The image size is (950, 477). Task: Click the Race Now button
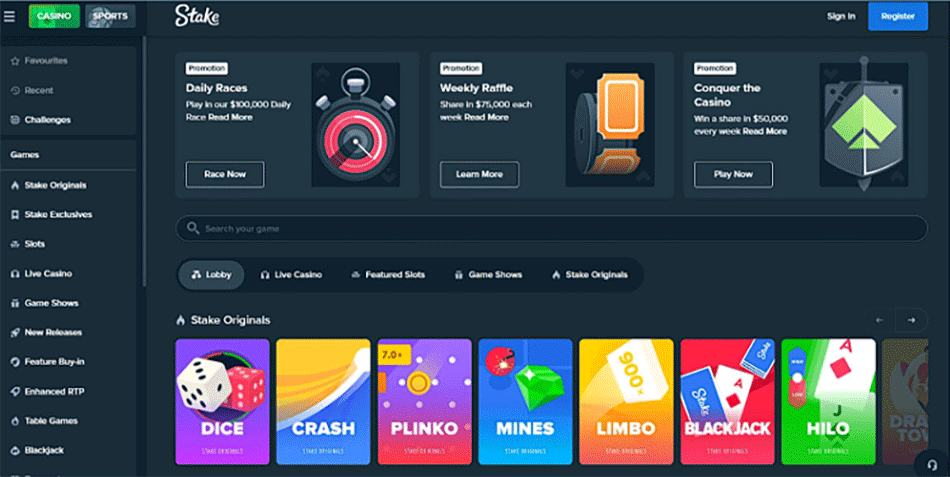click(225, 175)
